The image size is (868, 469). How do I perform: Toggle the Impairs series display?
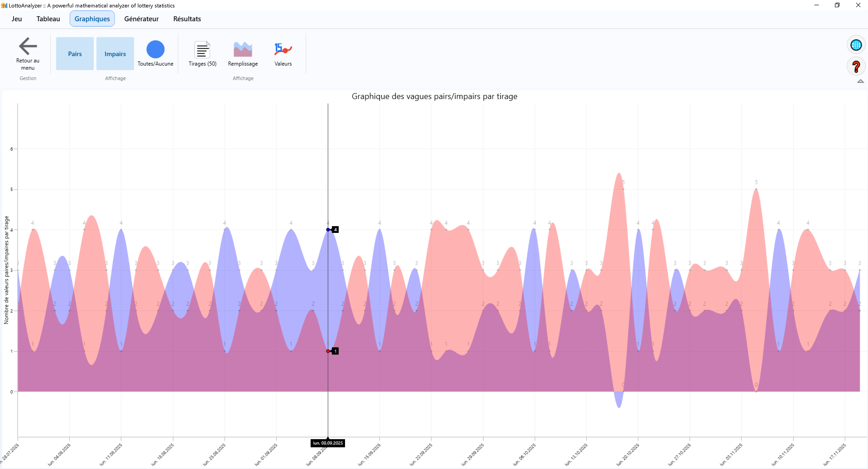115,54
